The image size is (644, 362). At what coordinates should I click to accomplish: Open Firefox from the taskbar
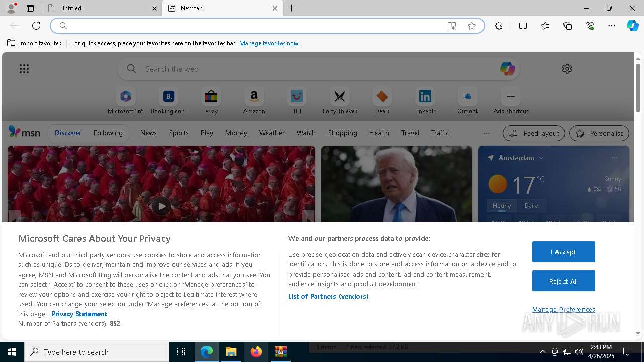pos(256,352)
